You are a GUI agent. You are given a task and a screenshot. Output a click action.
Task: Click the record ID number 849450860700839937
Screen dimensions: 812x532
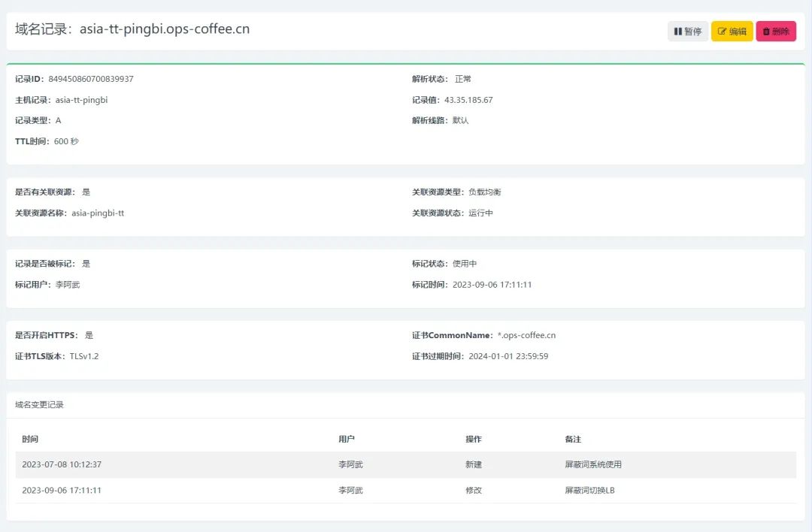tap(91, 79)
